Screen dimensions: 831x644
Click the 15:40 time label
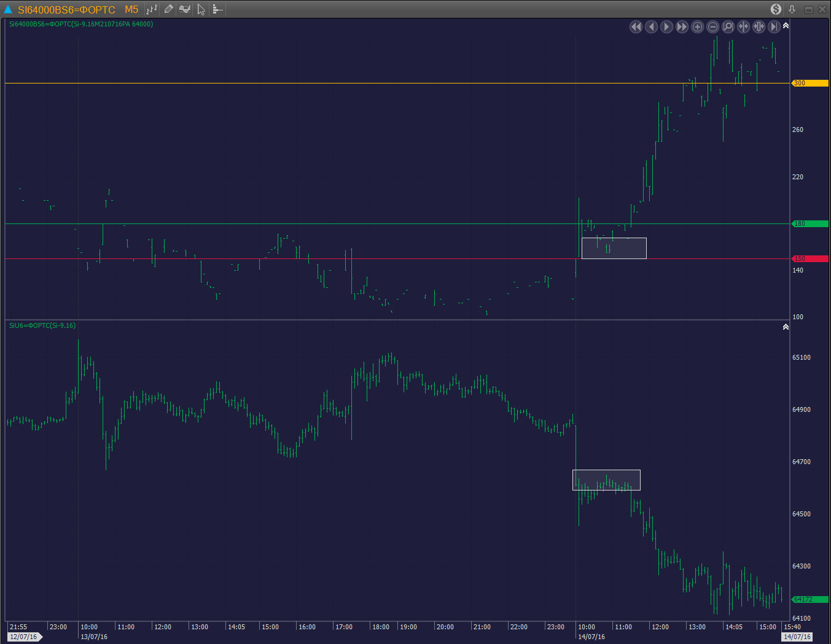pos(792,627)
